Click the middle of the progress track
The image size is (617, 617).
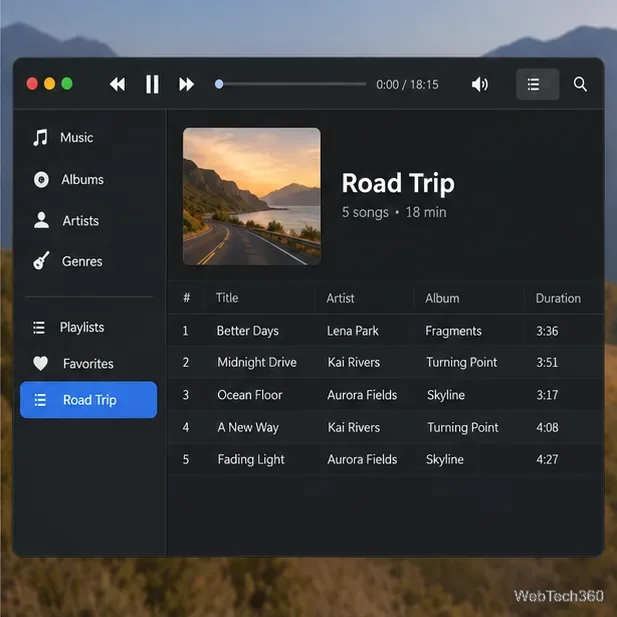tap(290, 84)
